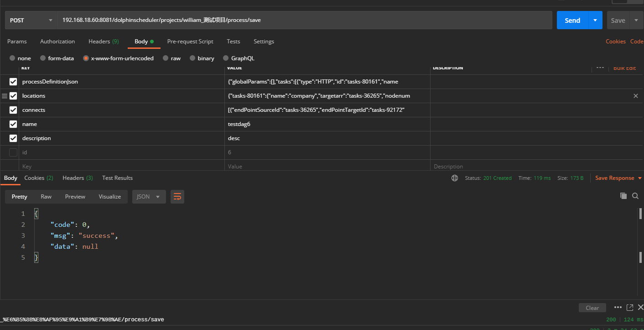Image resolution: width=644 pixels, height=330 pixels.
Task: Select the raw body type
Action: tap(166, 58)
